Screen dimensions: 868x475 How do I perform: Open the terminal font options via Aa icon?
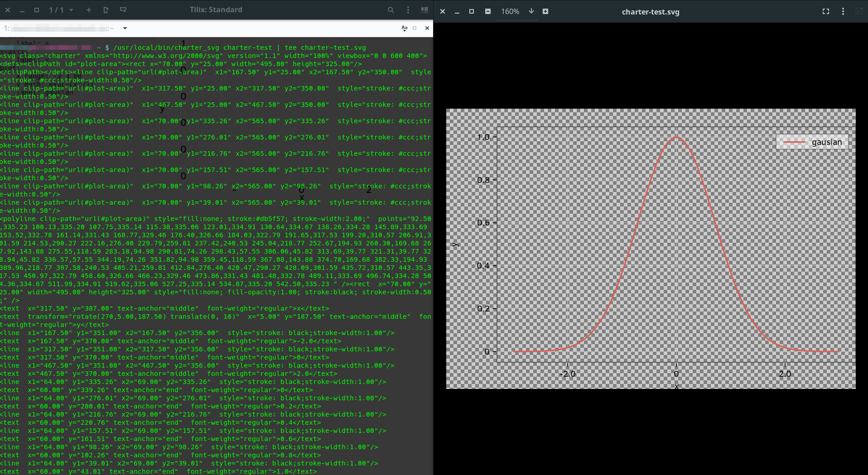click(405, 28)
